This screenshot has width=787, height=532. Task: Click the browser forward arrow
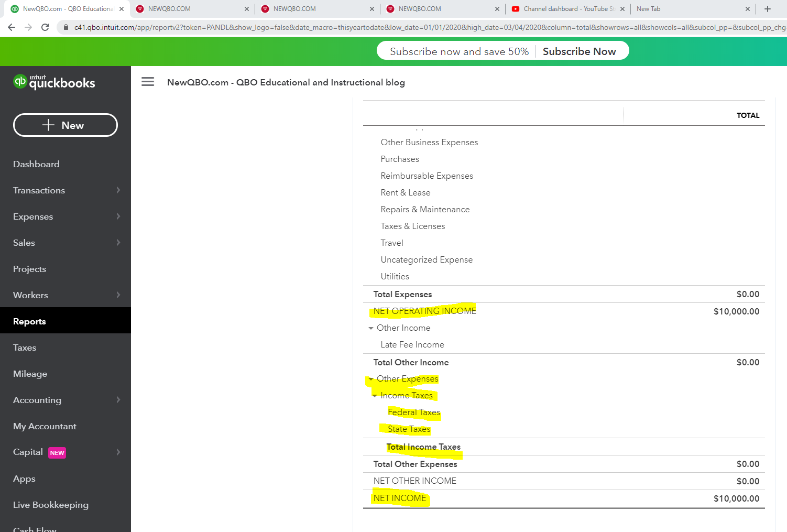28,27
